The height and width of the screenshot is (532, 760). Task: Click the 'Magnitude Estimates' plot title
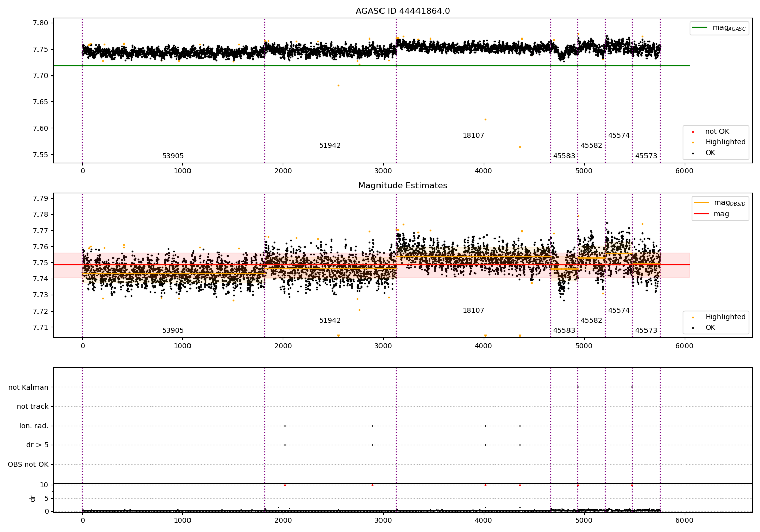(403, 186)
